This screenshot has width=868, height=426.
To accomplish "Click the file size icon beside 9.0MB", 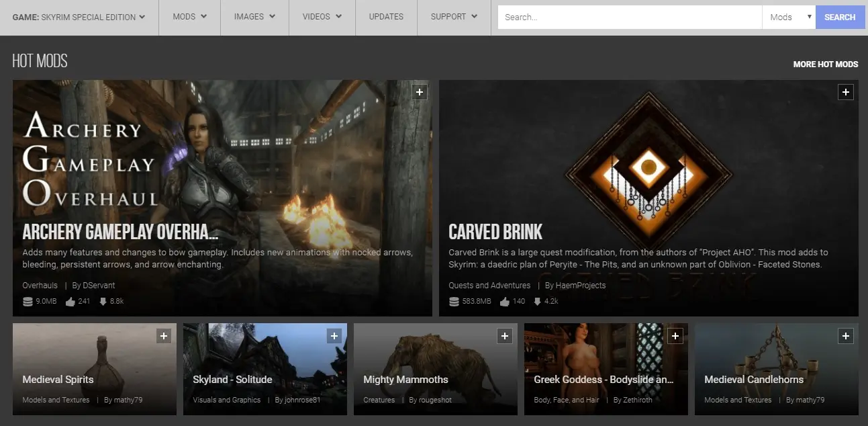I will [x=28, y=302].
